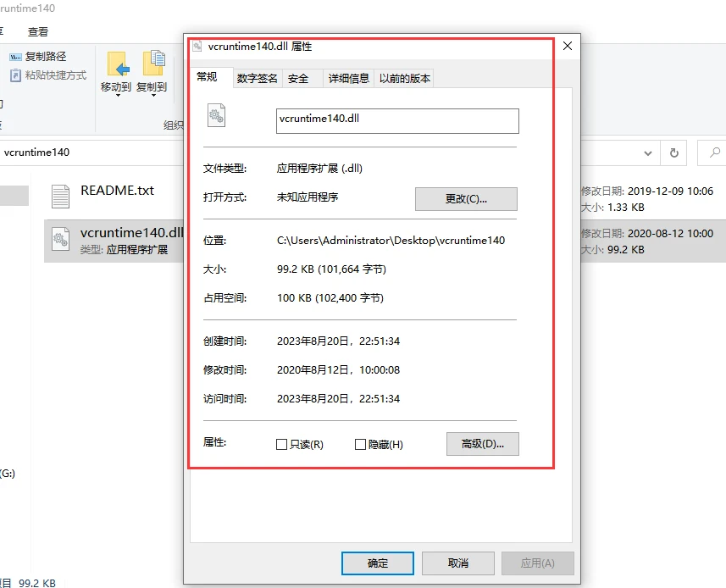Close the vcruntime140.dll properties dialog

pyautogui.click(x=568, y=46)
